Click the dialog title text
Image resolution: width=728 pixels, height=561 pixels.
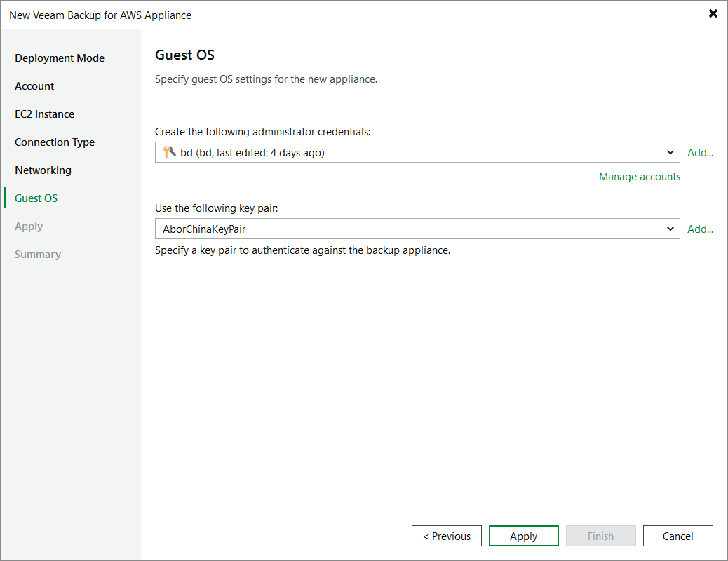coord(100,15)
